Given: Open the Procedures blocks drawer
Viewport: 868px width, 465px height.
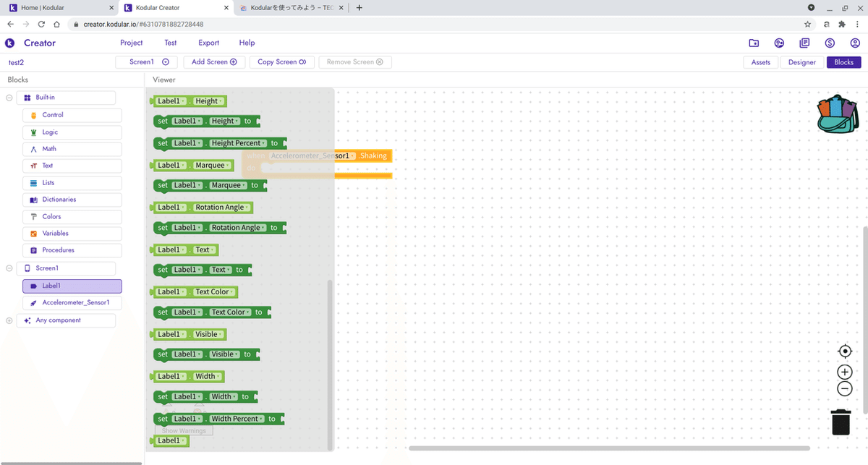Looking at the screenshot, I should pos(72,250).
